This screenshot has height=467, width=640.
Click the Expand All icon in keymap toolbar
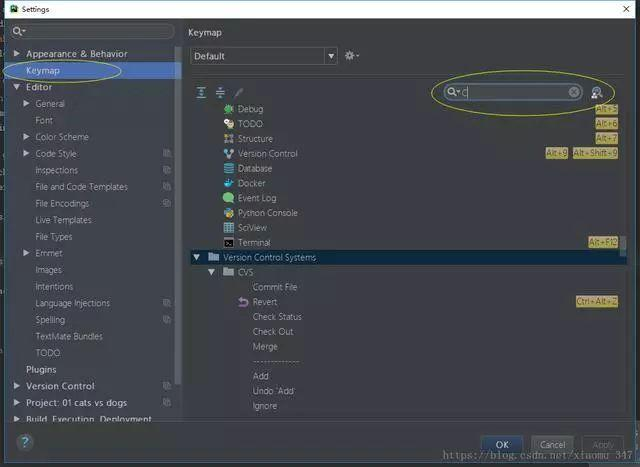[x=201, y=93]
